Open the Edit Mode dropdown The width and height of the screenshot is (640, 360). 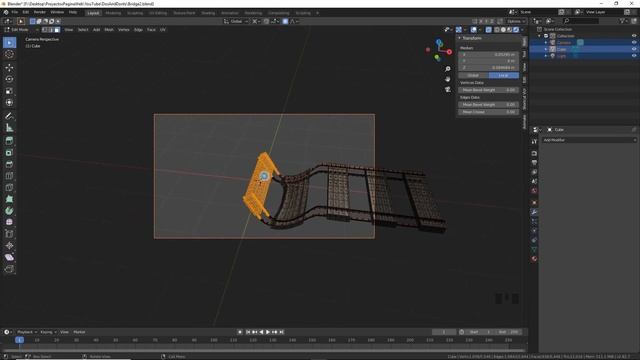point(21,30)
